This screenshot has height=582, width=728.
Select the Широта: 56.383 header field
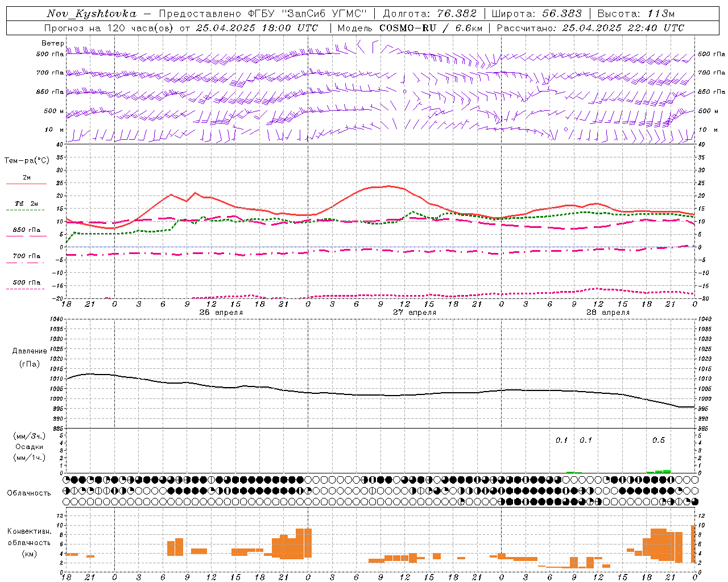(537, 14)
